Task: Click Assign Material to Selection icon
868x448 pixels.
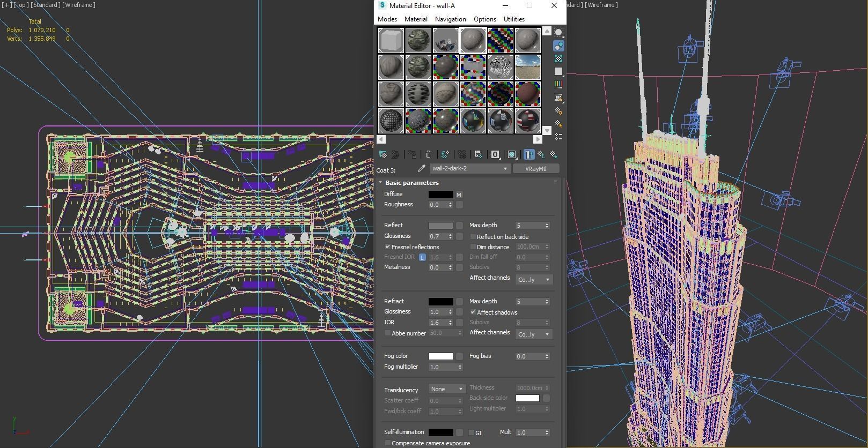Action: pyautogui.click(x=412, y=154)
